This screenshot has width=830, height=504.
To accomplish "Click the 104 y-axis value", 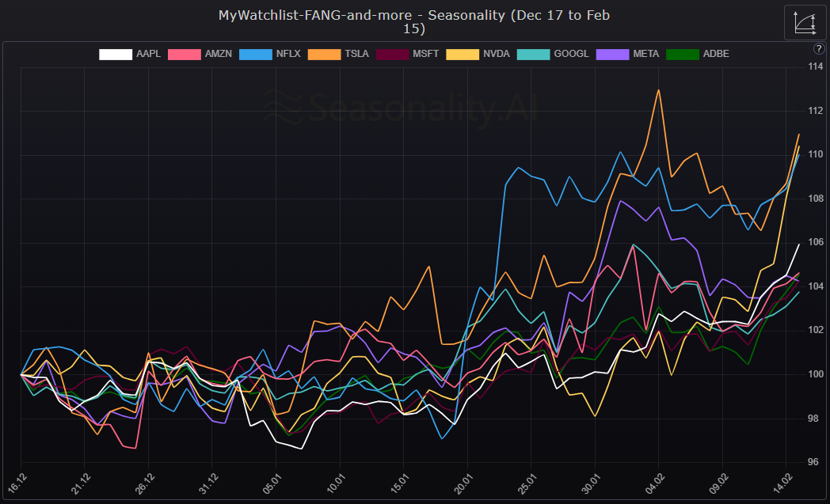I will [816, 286].
